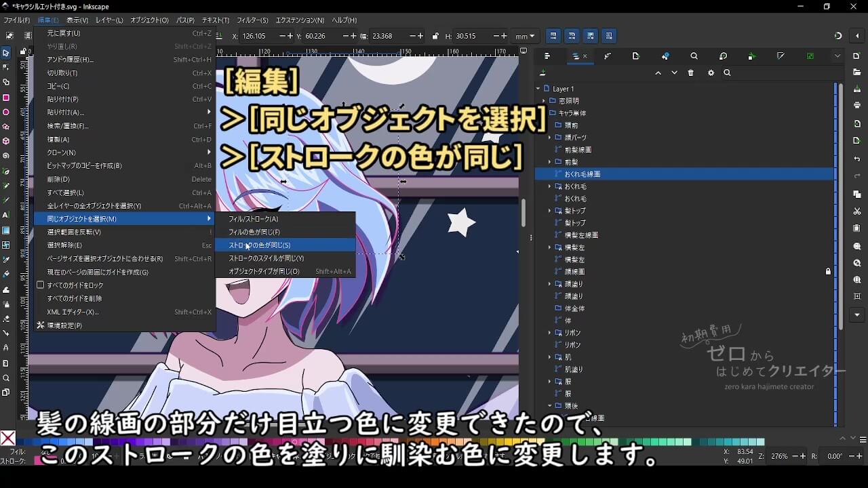
Task: Expand the リボン group
Action: [550, 333]
